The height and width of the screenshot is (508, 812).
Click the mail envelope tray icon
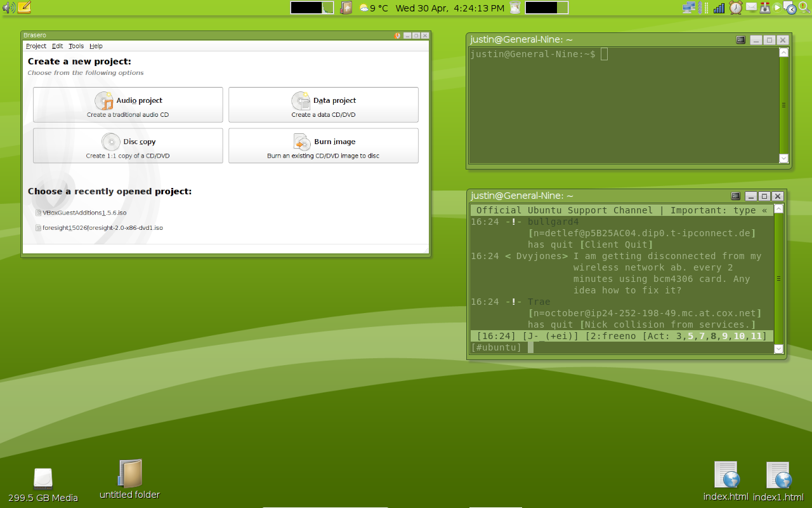[x=751, y=8]
